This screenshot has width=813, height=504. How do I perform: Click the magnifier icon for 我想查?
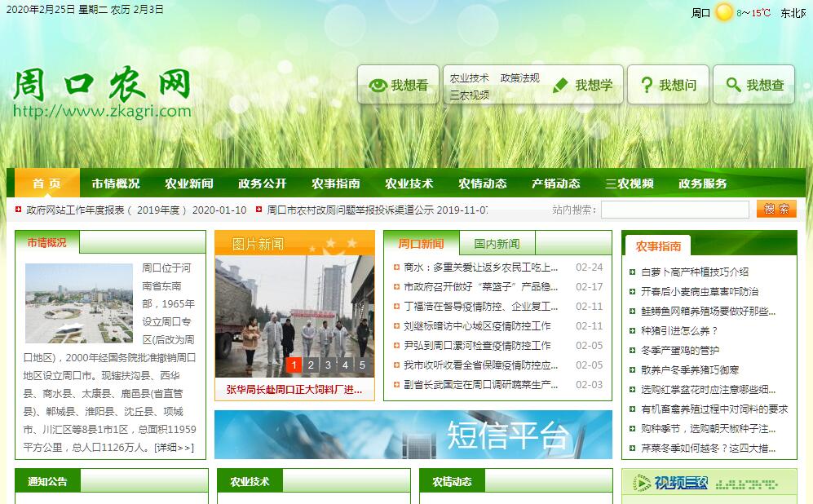[733, 85]
